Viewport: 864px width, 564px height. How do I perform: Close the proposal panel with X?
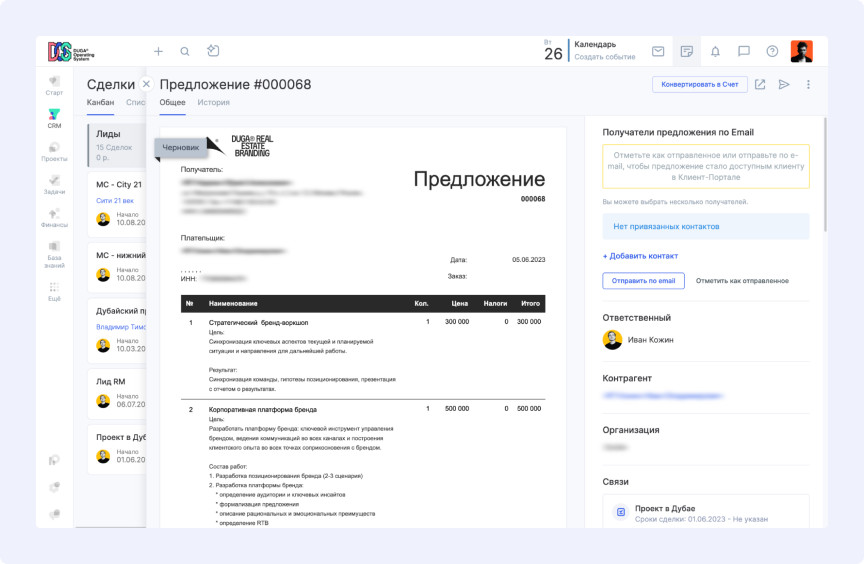[146, 84]
